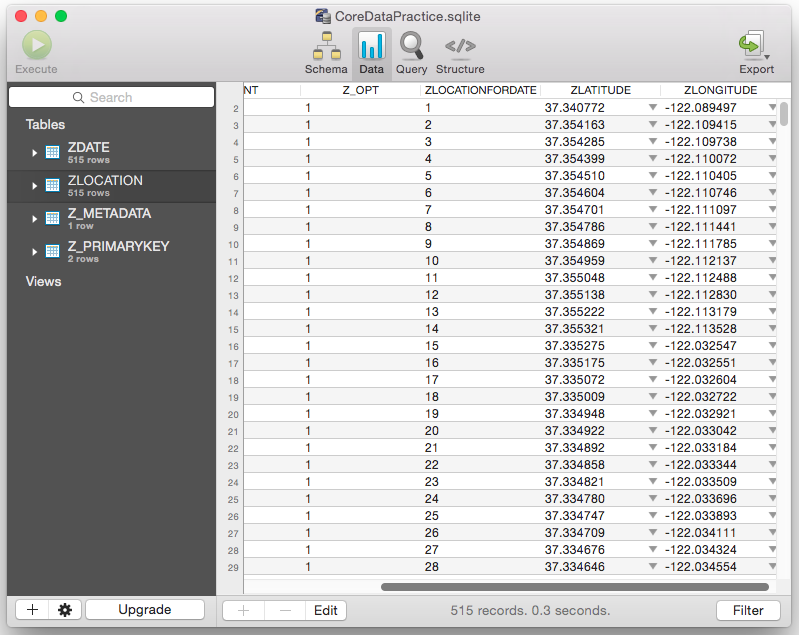
Task: Switch to the Structure code icon
Action: (460, 46)
